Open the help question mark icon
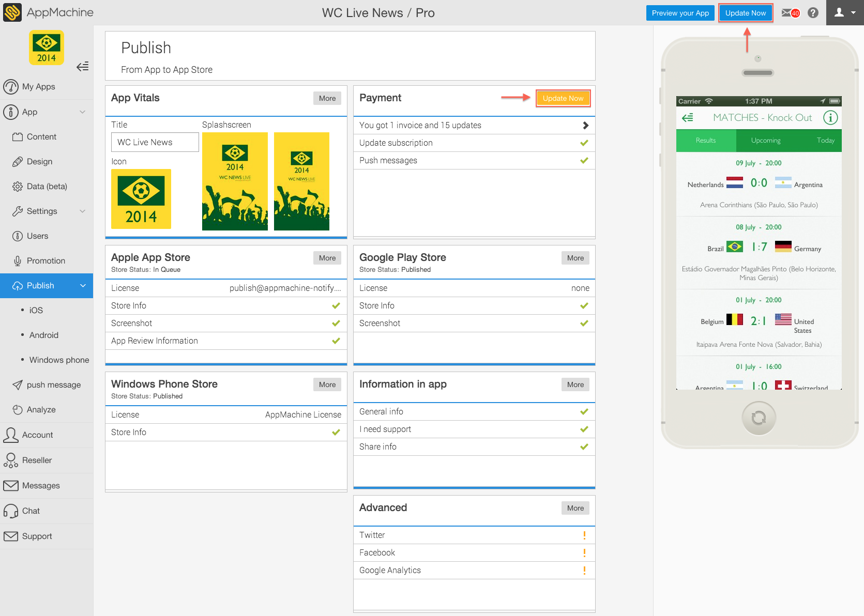 click(813, 13)
